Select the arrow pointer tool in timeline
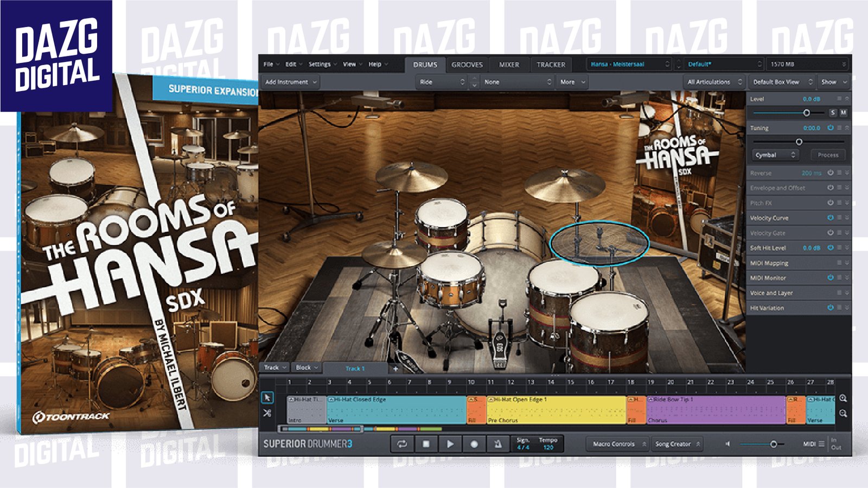 [x=267, y=398]
